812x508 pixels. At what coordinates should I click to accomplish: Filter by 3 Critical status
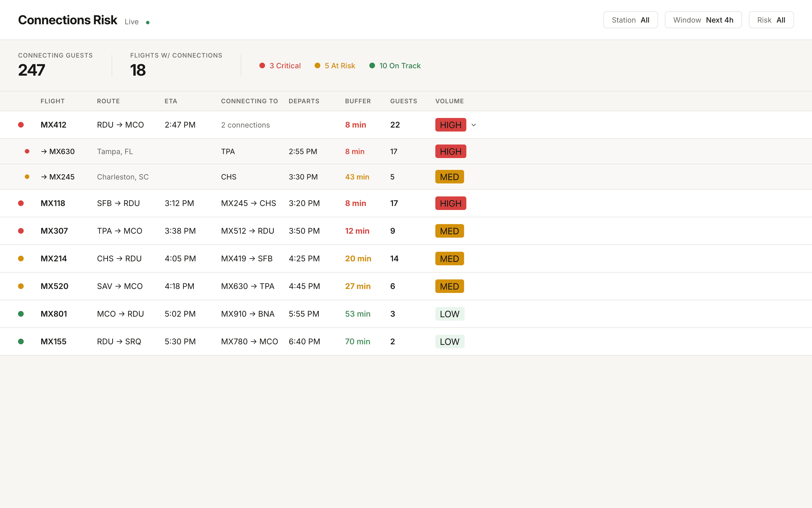[x=280, y=65]
